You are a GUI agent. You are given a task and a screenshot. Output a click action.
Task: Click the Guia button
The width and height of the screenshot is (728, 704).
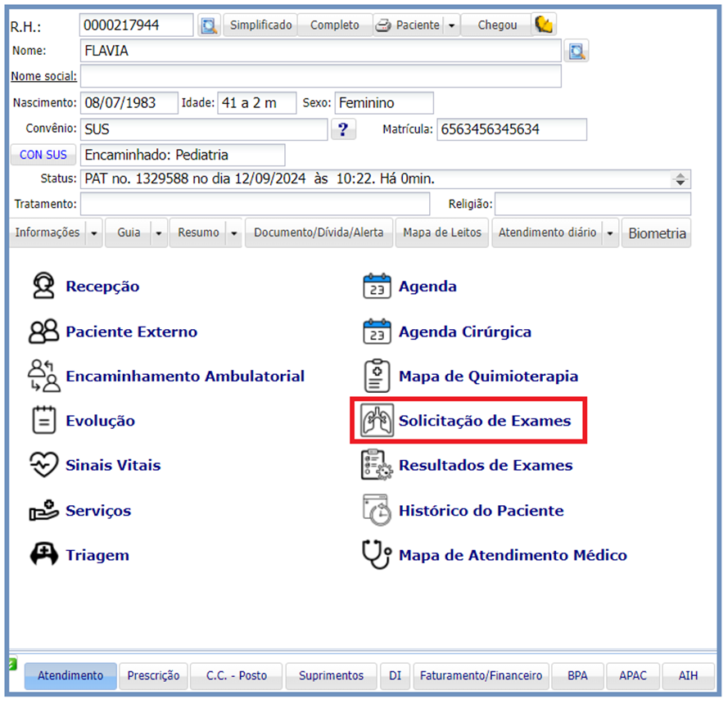pos(129,232)
